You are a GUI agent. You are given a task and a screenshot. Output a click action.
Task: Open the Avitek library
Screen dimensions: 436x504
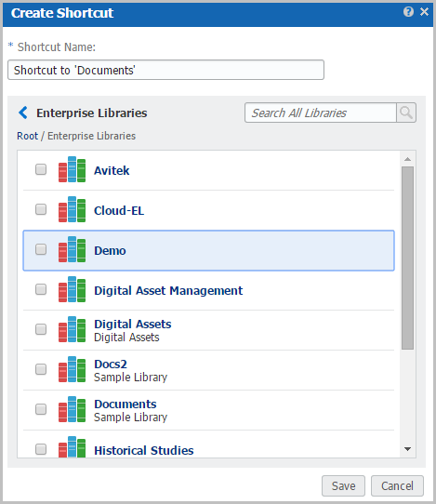click(112, 171)
